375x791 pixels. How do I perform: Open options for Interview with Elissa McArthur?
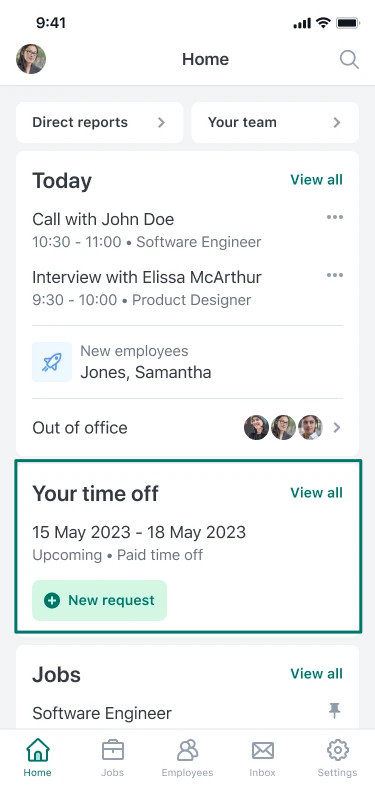[335, 275]
